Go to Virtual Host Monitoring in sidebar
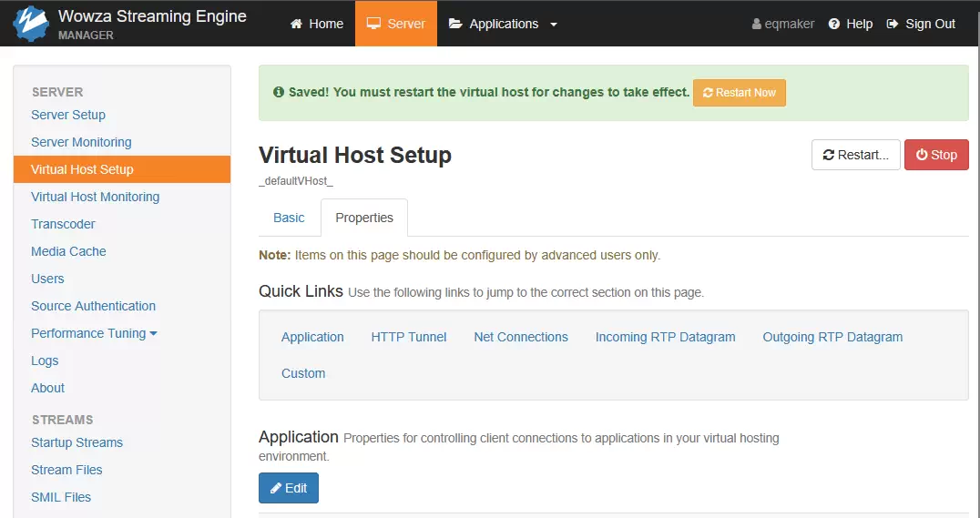This screenshot has height=518, width=980. [x=95, y=197]
